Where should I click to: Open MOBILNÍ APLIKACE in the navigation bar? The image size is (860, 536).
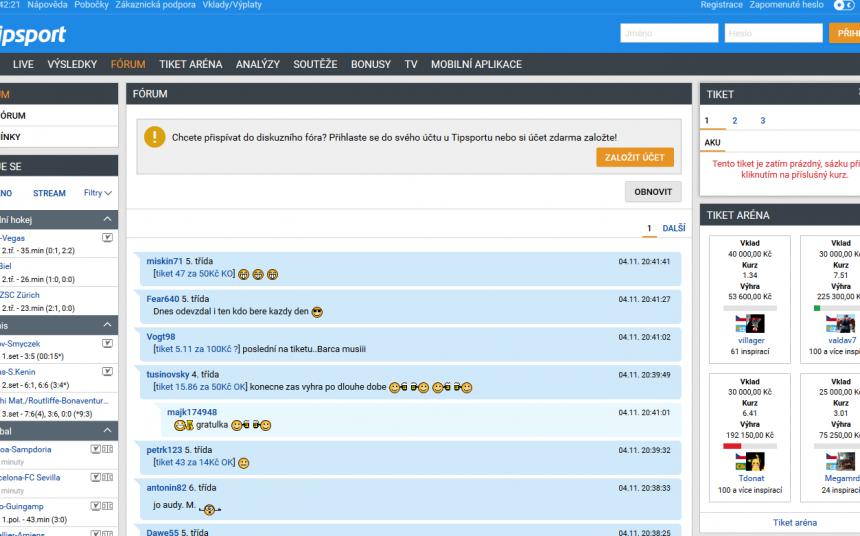pyautogui.click(x=476, y=64)
